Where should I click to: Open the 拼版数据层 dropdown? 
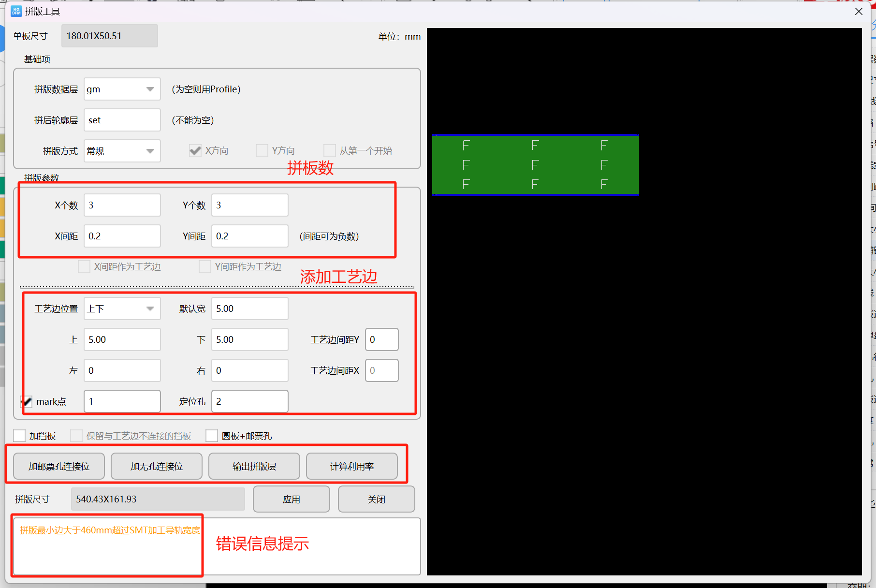tap(150, 89)
